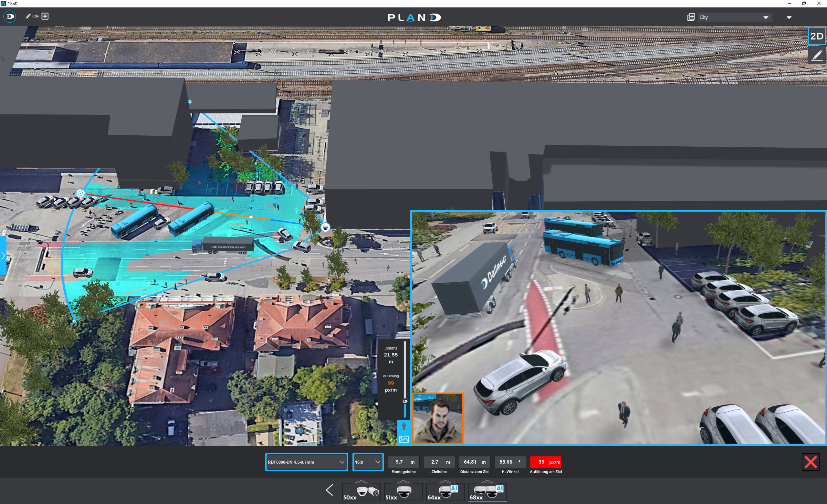This screenshot has height=504, width=827.
Task: Click the person figure icon
Action: [404, 426]
